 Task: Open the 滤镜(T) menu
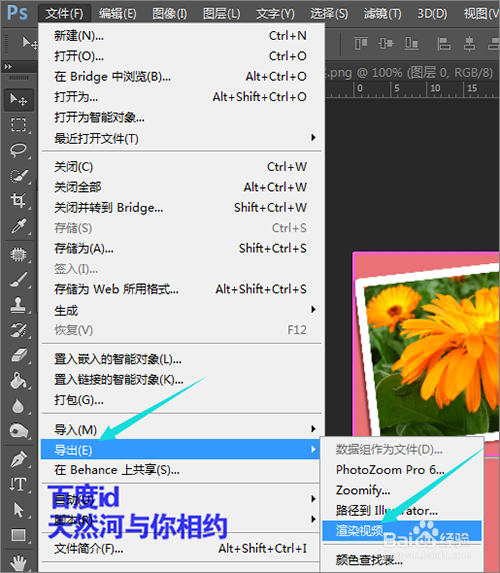coord(382,14)
